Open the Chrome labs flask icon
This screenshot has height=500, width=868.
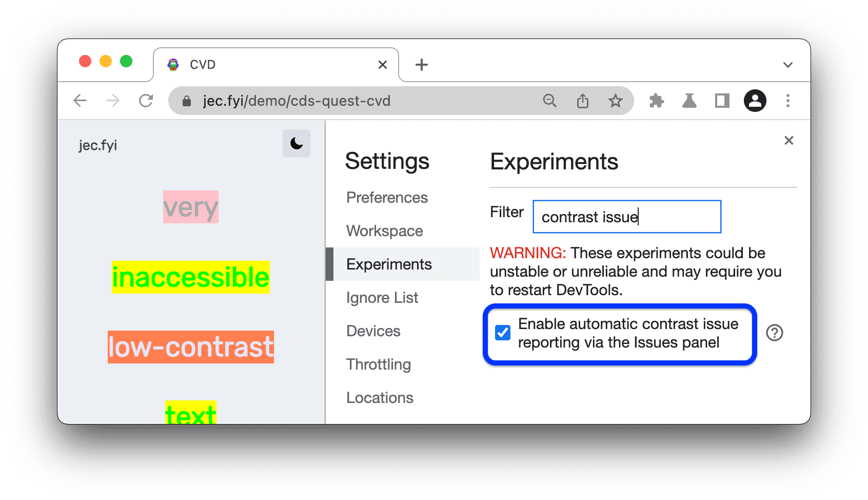point(689,101)
